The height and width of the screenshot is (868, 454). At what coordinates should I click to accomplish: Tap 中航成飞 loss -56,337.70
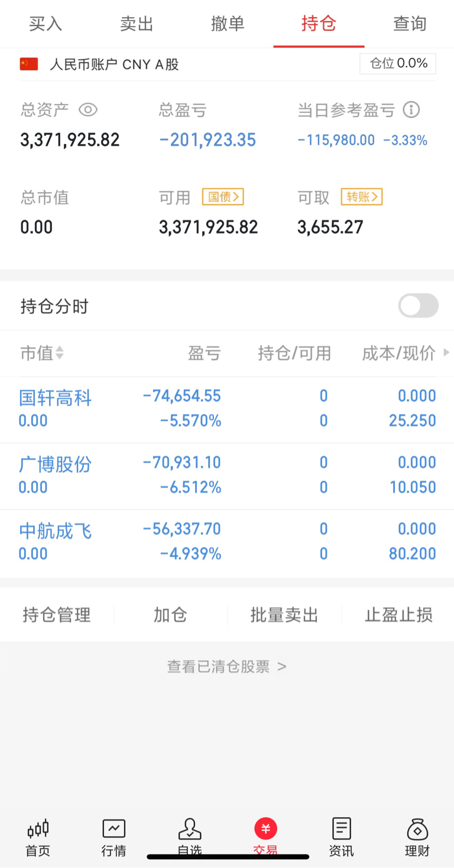pos(182,529)
